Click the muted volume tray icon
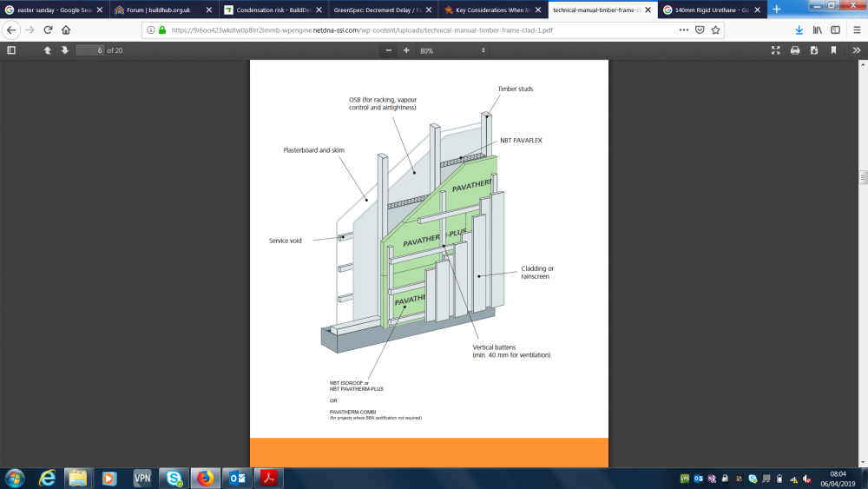This screenshot has width=868, height=489. 806,479
